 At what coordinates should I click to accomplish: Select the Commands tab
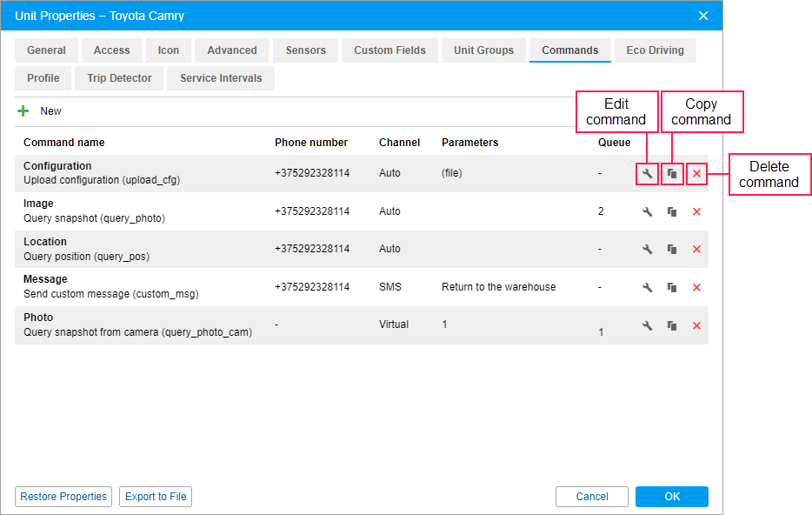coord(569,50)
